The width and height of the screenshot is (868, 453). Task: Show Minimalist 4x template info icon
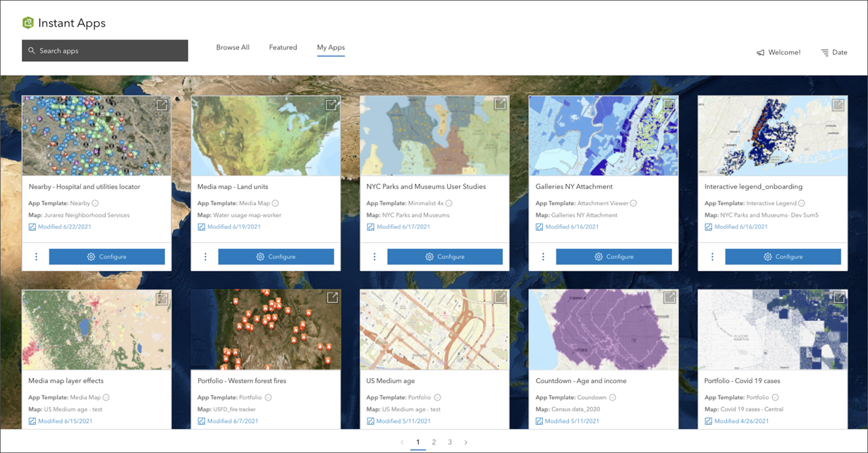[448, 203]
